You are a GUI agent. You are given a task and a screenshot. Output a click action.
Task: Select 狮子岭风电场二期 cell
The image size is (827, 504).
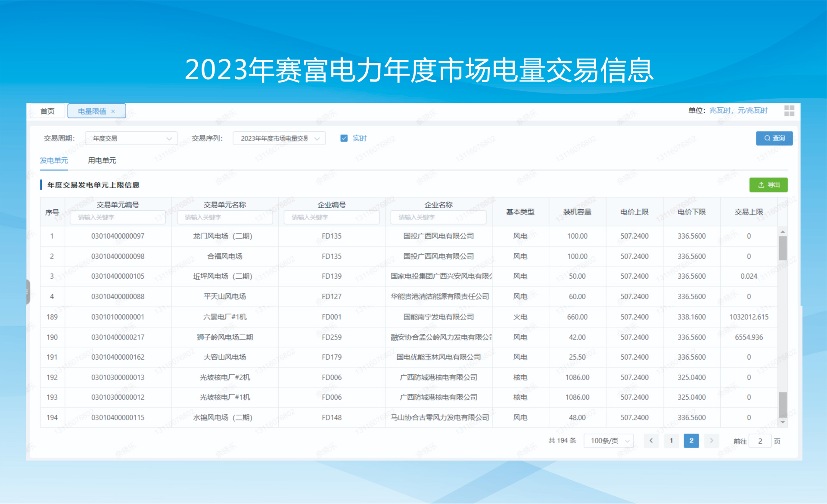(225, 337)
